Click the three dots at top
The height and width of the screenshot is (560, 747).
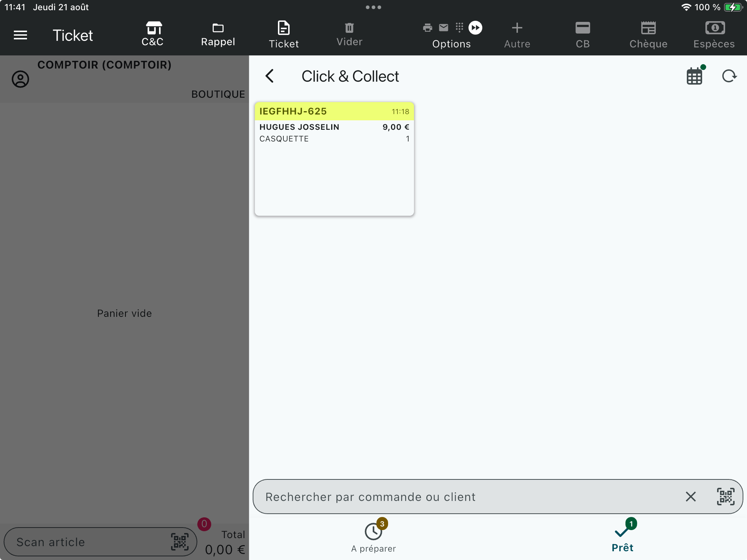pos(373,7)
